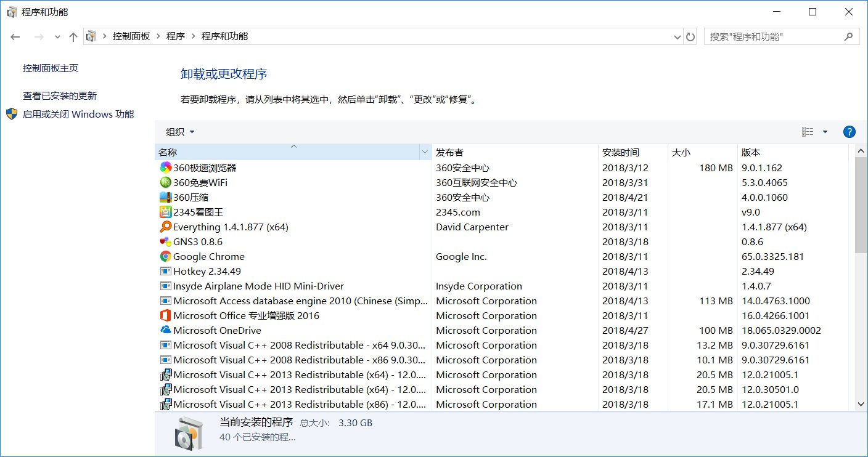
Task: Click the Insyde Airplane Mode driver icon
Action: pos(165,286)
